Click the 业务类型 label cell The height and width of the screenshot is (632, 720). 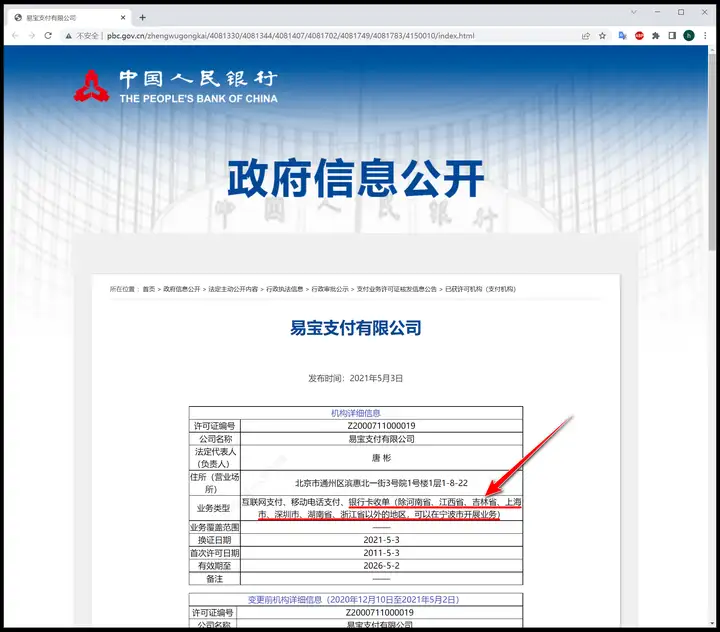point(214,508)
